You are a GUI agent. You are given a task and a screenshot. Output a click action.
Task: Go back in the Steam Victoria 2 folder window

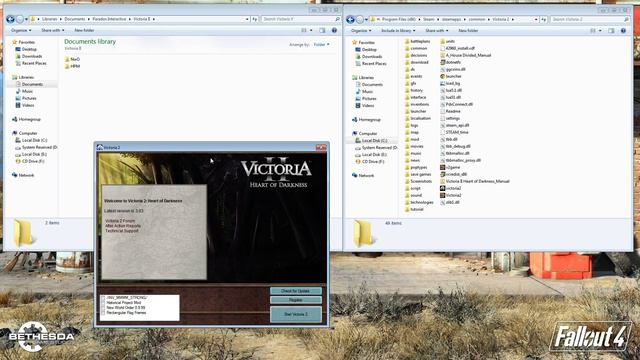[350, 19]
